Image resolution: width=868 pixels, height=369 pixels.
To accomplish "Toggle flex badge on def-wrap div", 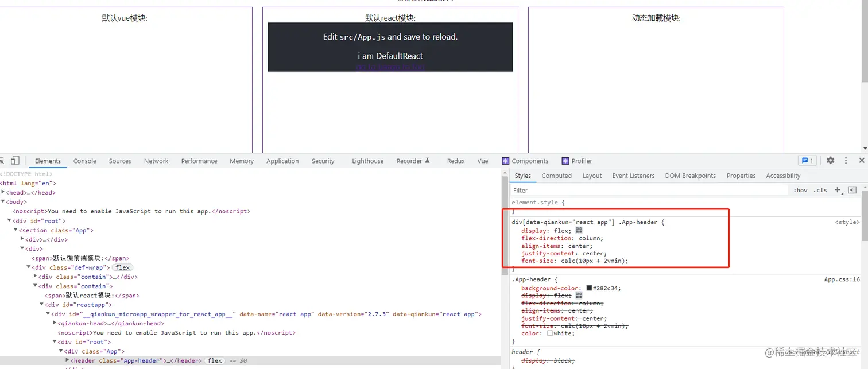I will pos(122,267).
